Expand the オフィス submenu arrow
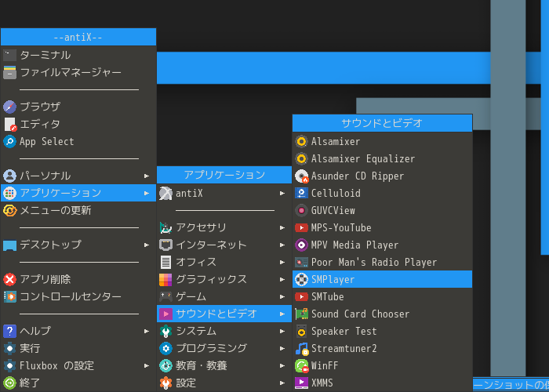This screenshot has height=392, width=549. click(282, 262)
